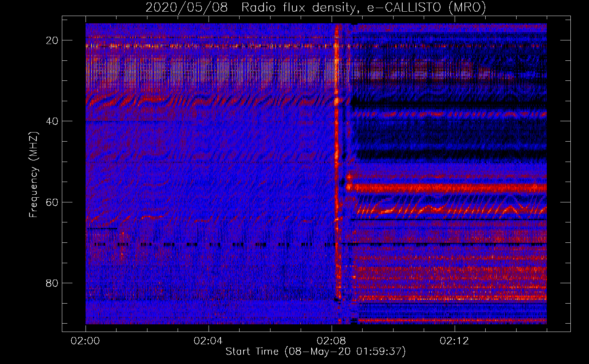Click the 60 frequency tick label

52,202
